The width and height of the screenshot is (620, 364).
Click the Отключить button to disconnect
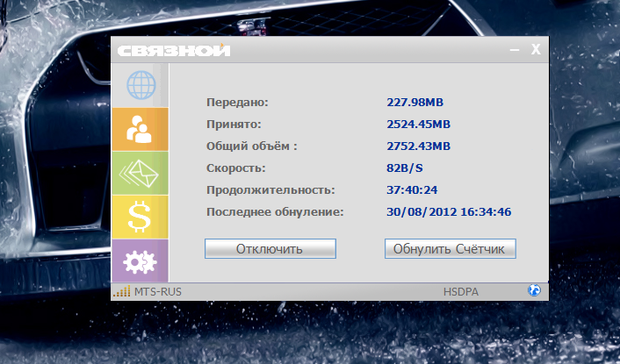coord(270,249)
